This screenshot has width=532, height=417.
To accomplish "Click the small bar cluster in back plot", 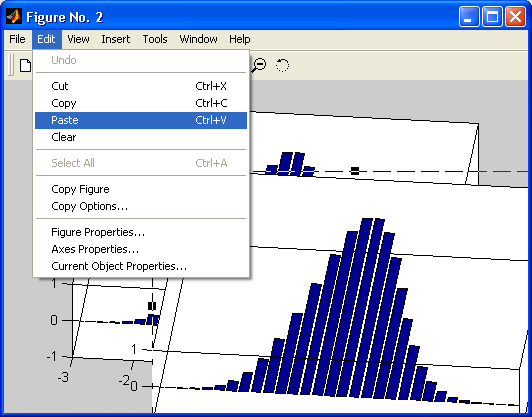I will 290,164.
